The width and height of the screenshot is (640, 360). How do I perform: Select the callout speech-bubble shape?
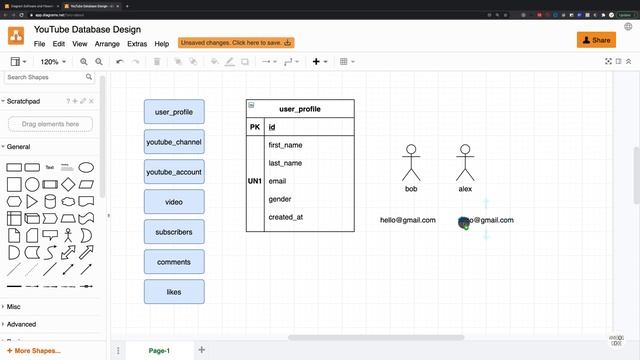coord(50,236)
